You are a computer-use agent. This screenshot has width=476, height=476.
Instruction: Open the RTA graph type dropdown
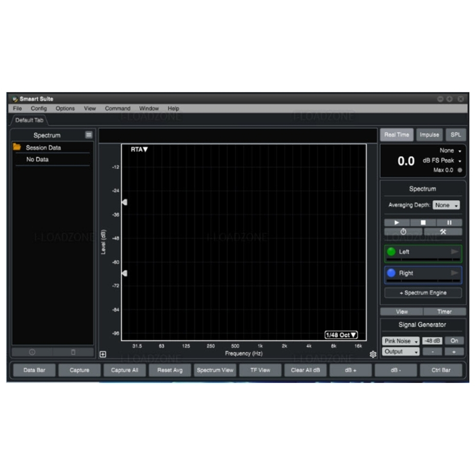coord(139,149)
